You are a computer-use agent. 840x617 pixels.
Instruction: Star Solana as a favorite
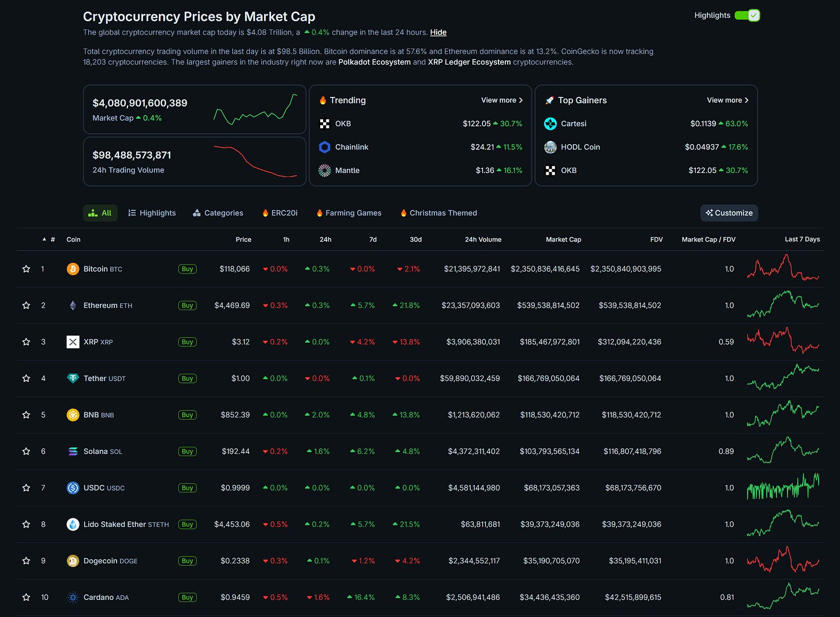pos(26,452)
